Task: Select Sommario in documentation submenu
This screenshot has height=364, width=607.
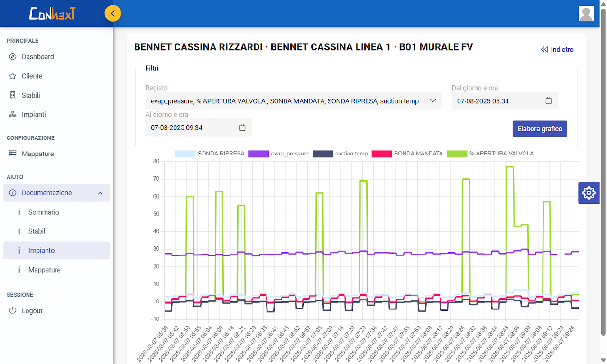Action: click(x=44, y=212)
